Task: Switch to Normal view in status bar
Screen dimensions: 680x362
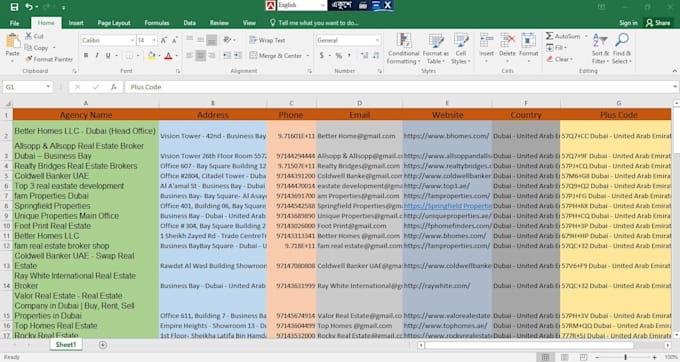Action: (546, 357)
